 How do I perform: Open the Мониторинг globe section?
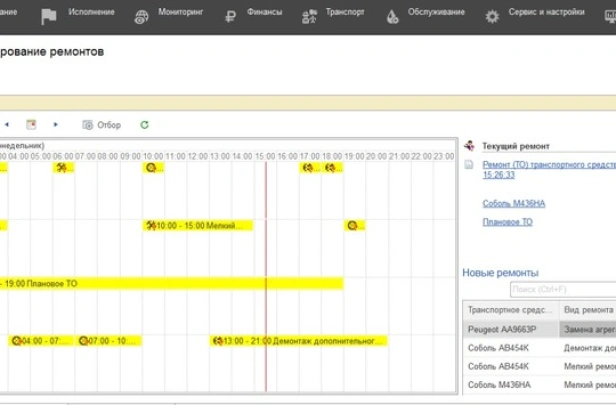pyautogui.click(x=141, y=16)
